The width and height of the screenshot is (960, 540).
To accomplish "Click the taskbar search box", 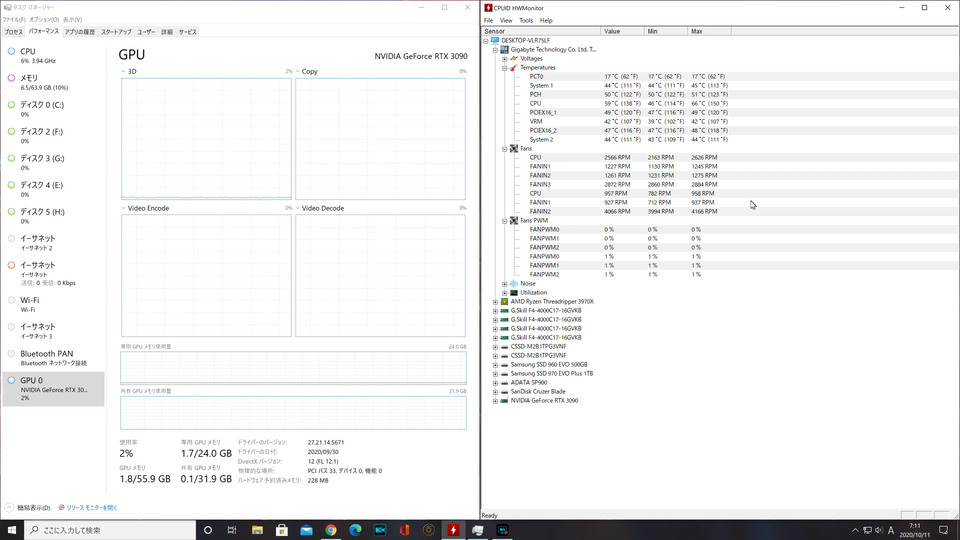I will pyautogui.click(x=110, y=530).
